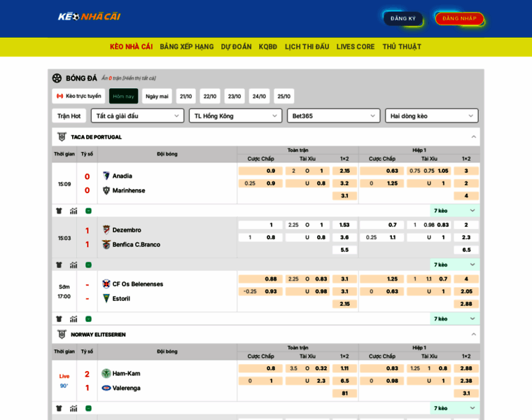Open lineup shirt icon for Anadia match

(x=59, y=211)
